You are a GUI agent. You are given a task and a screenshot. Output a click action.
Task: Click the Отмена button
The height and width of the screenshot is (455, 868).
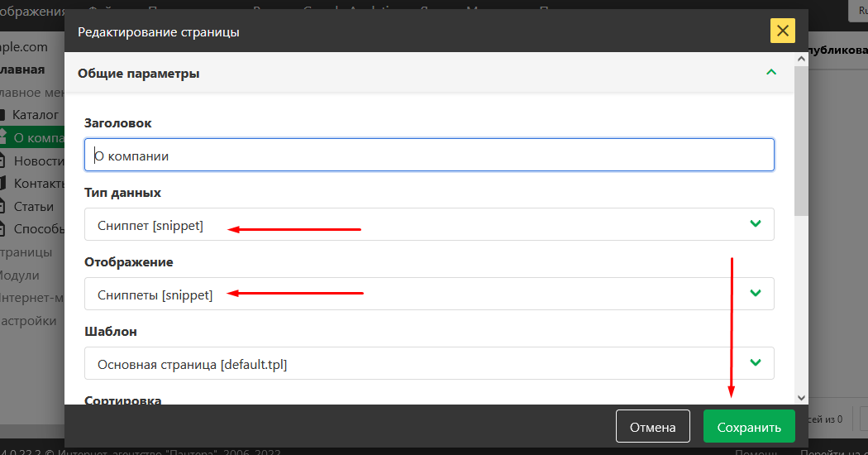pos(652,427)
